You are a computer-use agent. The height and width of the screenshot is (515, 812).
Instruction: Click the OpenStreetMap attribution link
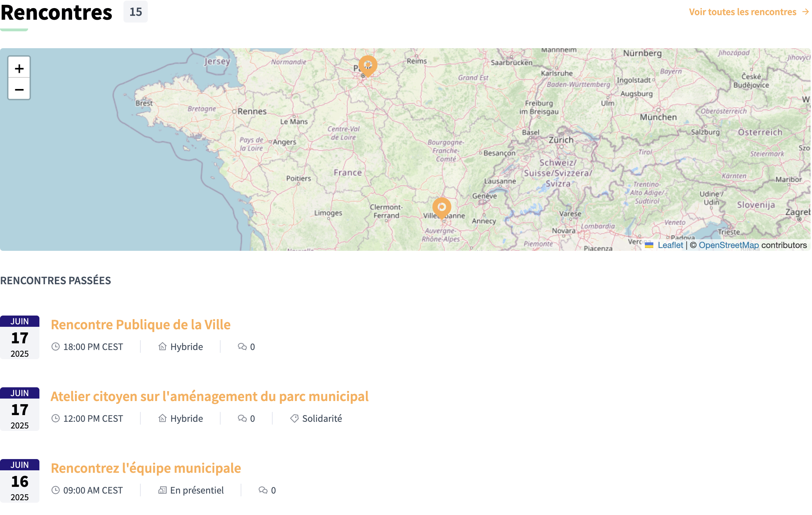(x=728, y=245)
